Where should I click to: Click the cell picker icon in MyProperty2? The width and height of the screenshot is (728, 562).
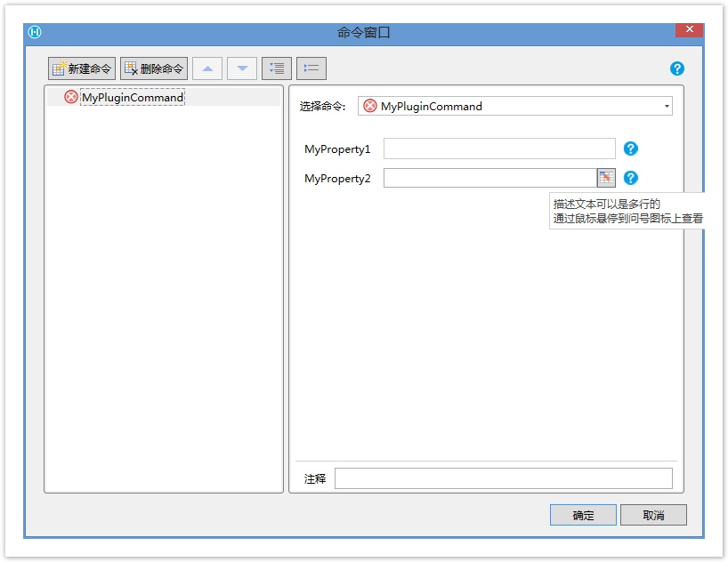click(x=606, y=178)
